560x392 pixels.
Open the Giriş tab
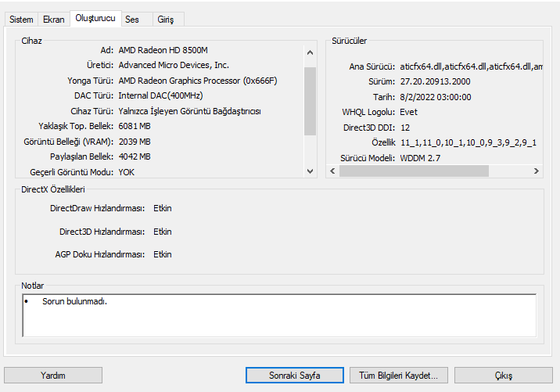pyautogui.click(x=166, y=19)
